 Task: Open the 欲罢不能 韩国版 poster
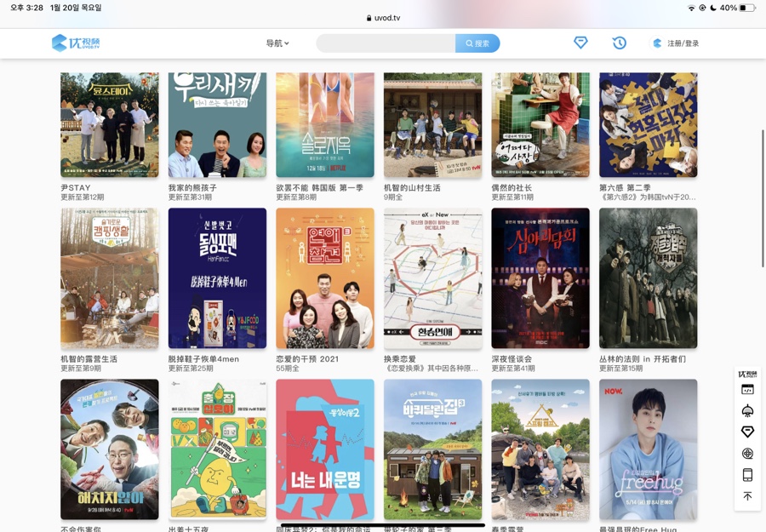pyautogui.click(x=325, y=124)
